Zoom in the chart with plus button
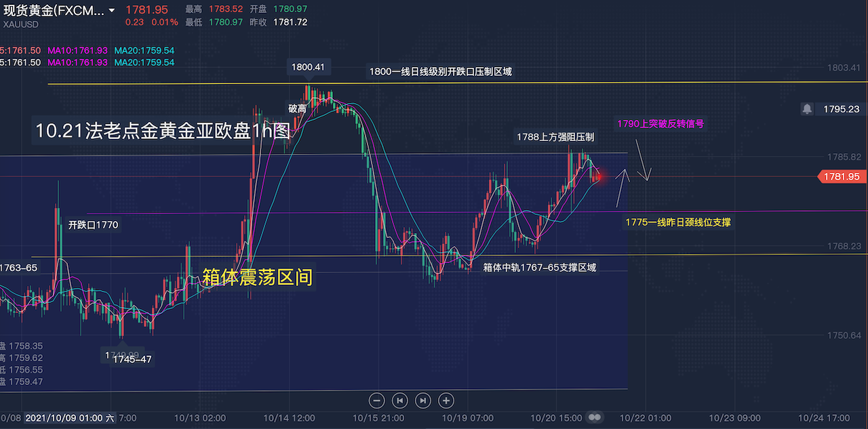868x429 pixels. click(x=446, y=401)
